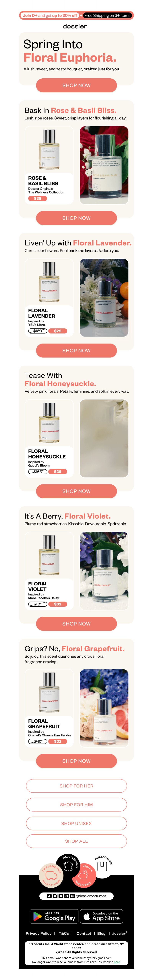Open the Privacy Policy footer link

38,933
